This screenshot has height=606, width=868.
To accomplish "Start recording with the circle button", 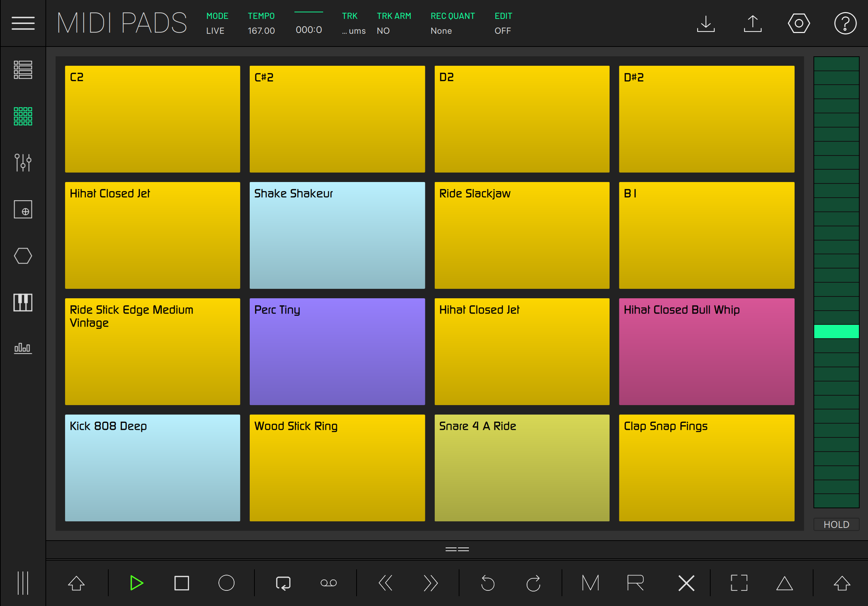I will pyautogui.click(x=226, y=583).
